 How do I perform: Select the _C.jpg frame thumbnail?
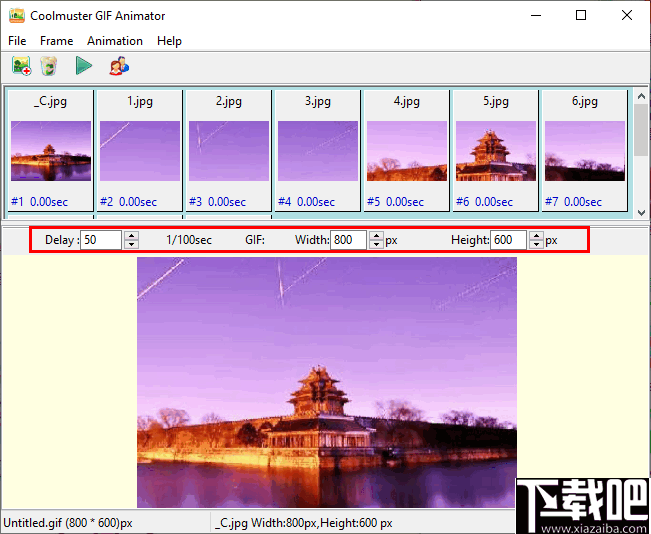[51, 151]
